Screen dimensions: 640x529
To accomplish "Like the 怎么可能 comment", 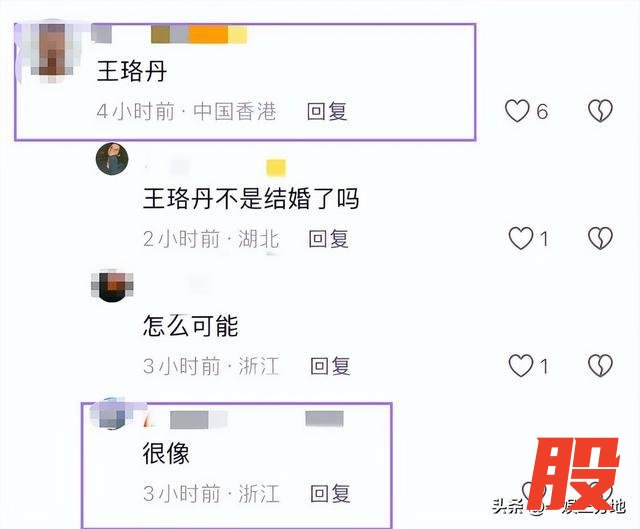I will (520, 365).
